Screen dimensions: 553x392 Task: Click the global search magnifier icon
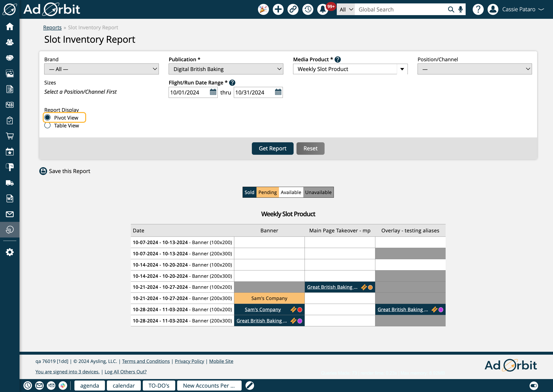(x=451, y=10)
